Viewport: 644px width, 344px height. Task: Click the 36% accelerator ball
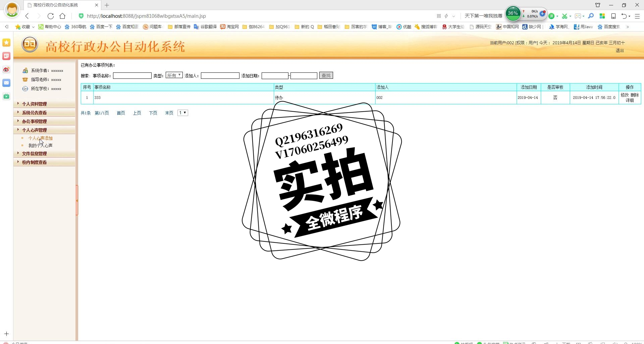point(513,13)
